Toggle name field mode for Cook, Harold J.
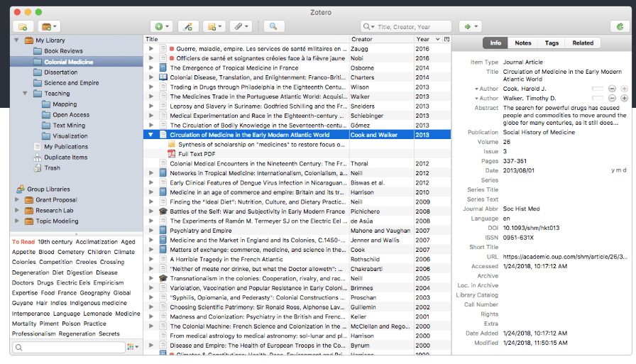 597,88
